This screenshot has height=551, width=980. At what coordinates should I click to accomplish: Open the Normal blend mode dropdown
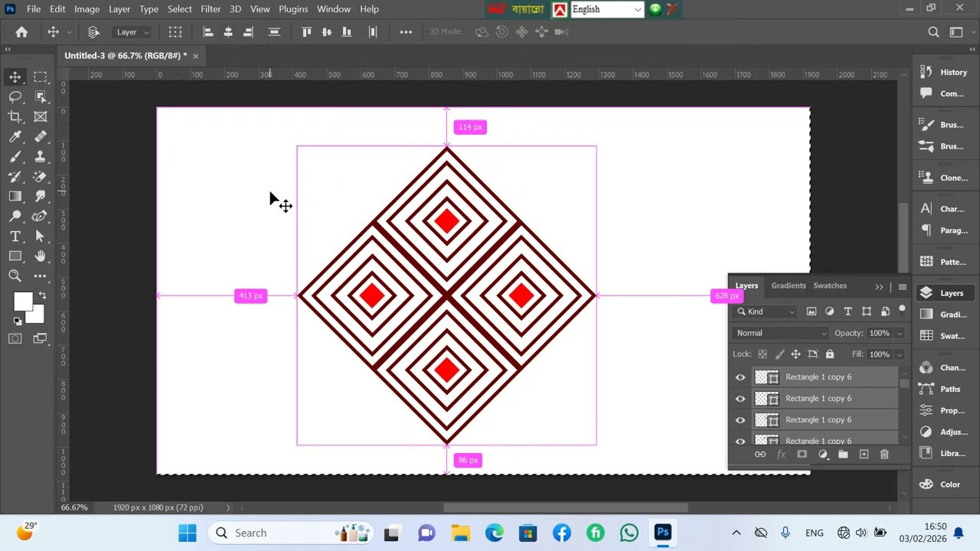781,333
